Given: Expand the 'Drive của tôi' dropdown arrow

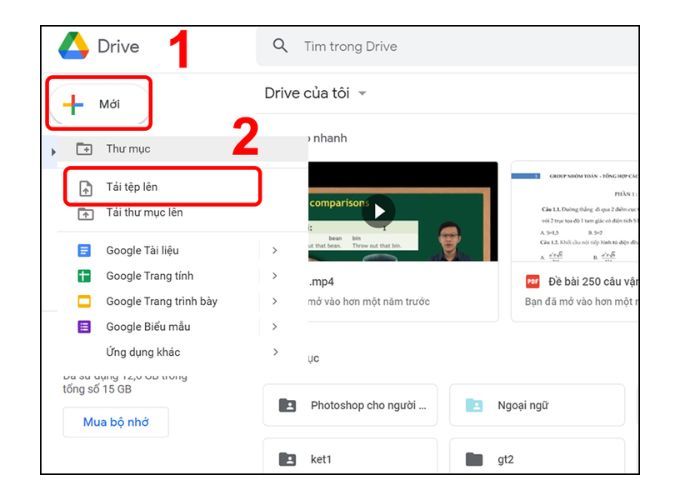Looking at the screenshot, I should tap(362, 93).
